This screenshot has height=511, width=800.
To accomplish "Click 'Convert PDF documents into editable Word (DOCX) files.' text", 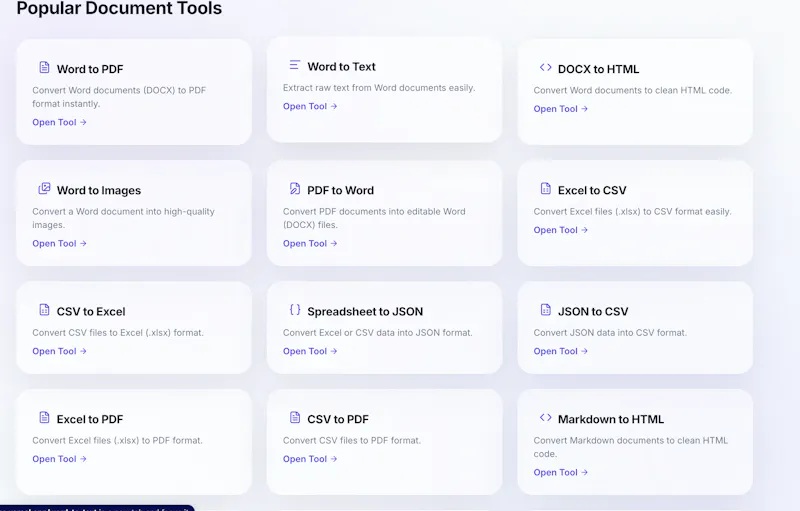I will pos(374,218).
